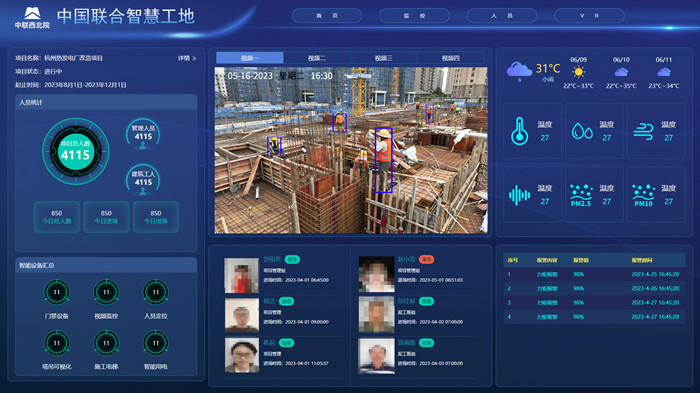700x393 pixels.
Task: Open the 视频监控 device circle icon
Action: pyautogui.click(x=106, y=292)
